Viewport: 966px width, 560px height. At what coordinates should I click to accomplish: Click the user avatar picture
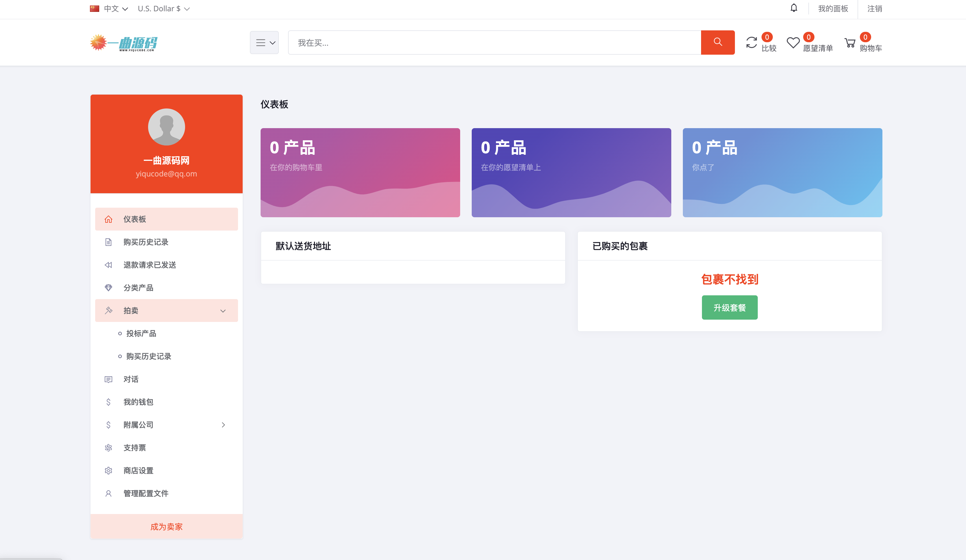(x=166, y=127)
